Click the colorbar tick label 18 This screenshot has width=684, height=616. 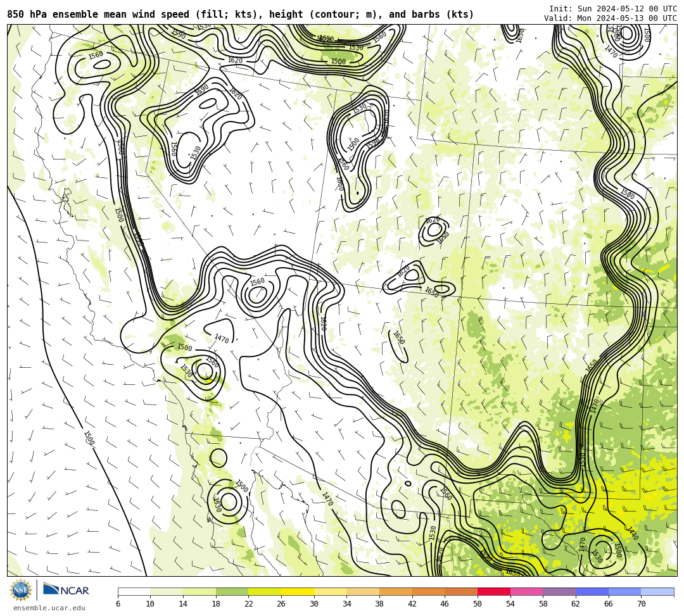coord(216,604)
